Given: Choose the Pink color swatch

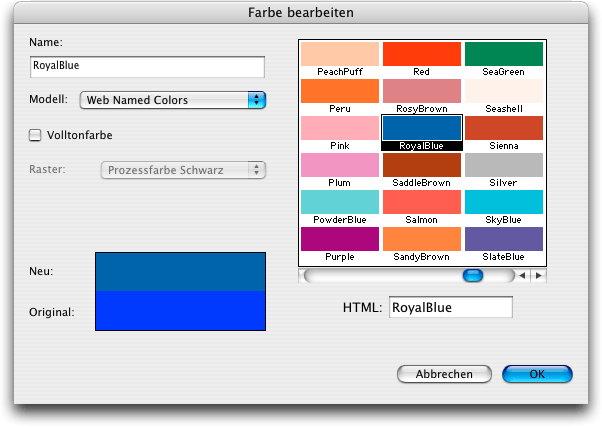Looking at the screenshot, I should [x=340, y=128].
